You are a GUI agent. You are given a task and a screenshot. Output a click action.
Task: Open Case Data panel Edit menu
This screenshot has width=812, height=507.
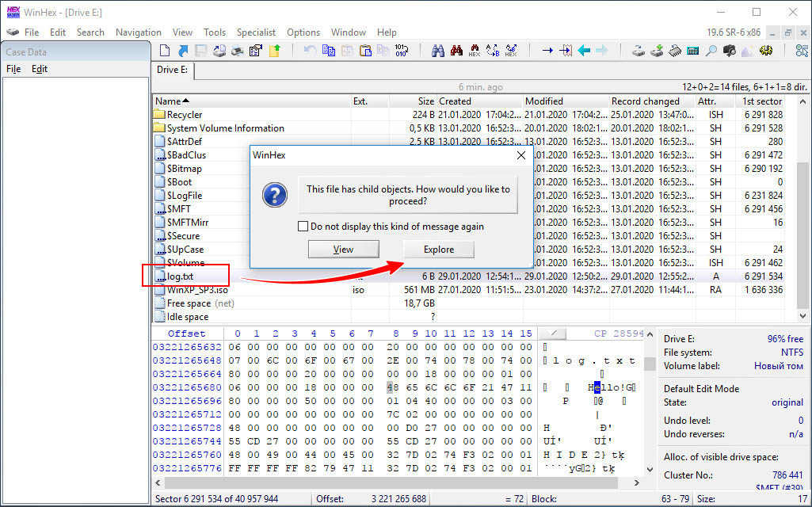[40, 69]
